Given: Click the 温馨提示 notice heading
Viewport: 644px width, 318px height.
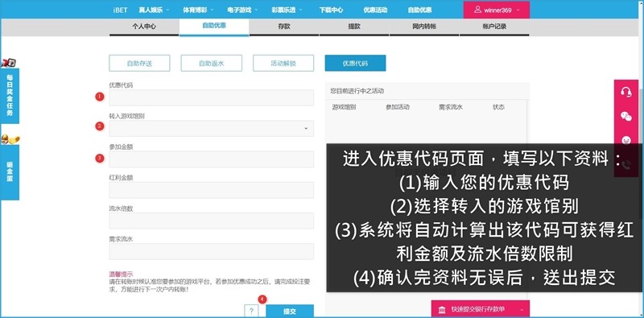Looking at the screenshot, I should pyautogui.click(x=121, y=274).
